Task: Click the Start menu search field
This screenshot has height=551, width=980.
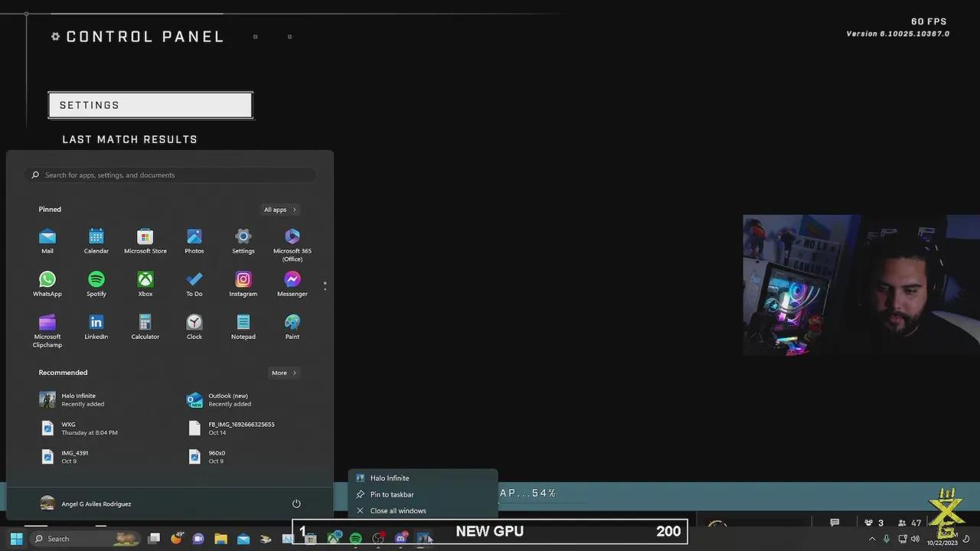Action: point(170,175)
